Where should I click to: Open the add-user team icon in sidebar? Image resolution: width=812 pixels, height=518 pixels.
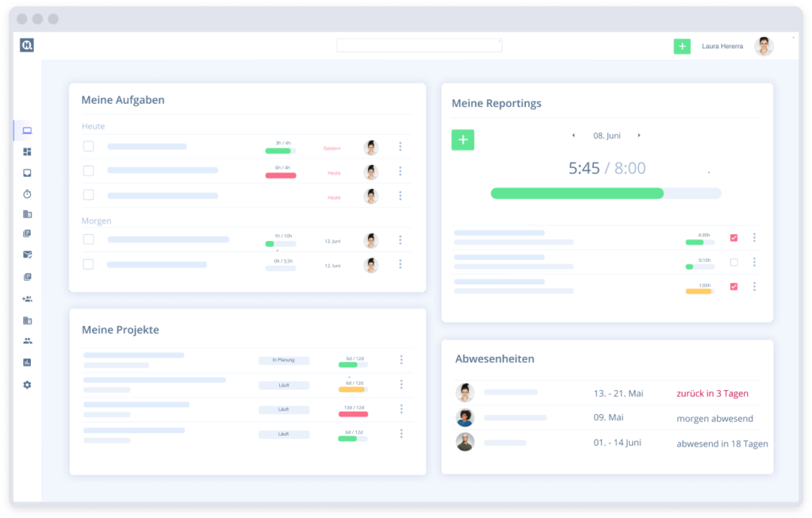click(28, 299)
